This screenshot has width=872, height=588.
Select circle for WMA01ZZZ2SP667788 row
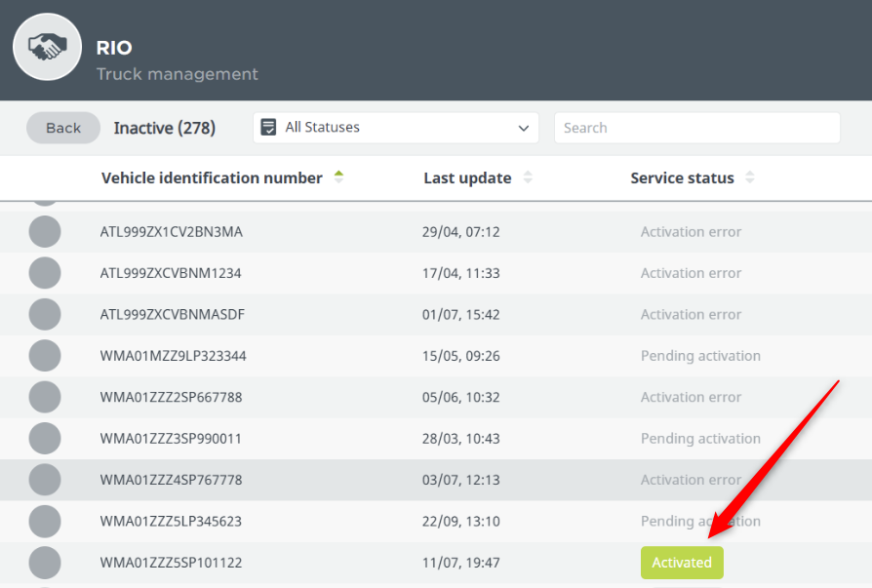(45, 398)
